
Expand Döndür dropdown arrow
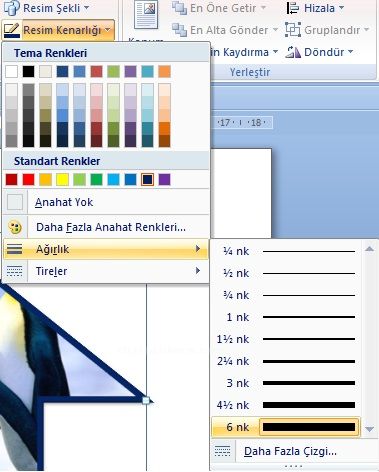(350, 52)
